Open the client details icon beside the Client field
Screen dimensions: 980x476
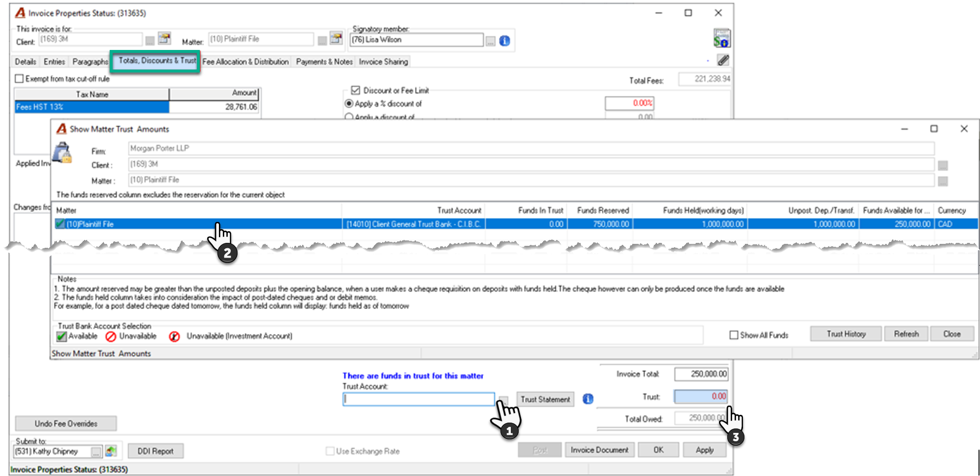(x=164, y=38)
